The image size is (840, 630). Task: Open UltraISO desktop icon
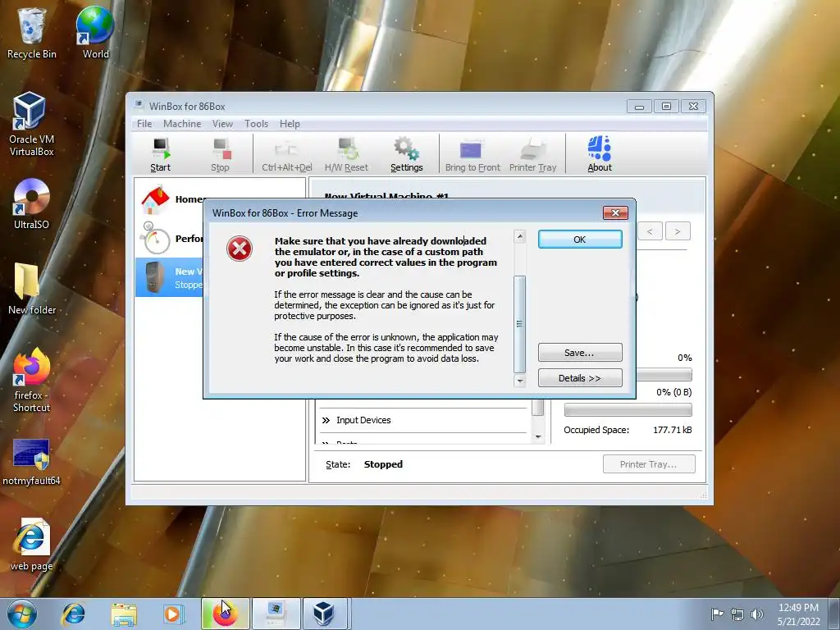tap(32, 204)
